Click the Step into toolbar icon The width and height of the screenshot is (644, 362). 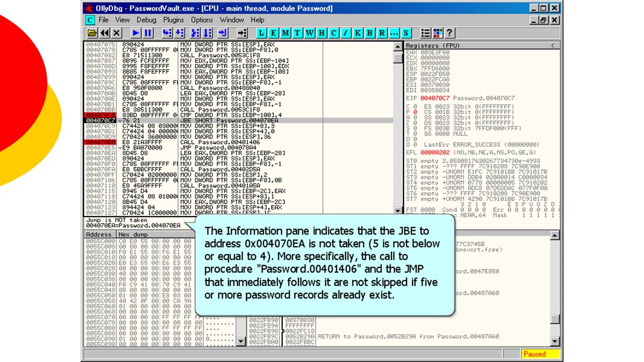[x=168, y=33]
